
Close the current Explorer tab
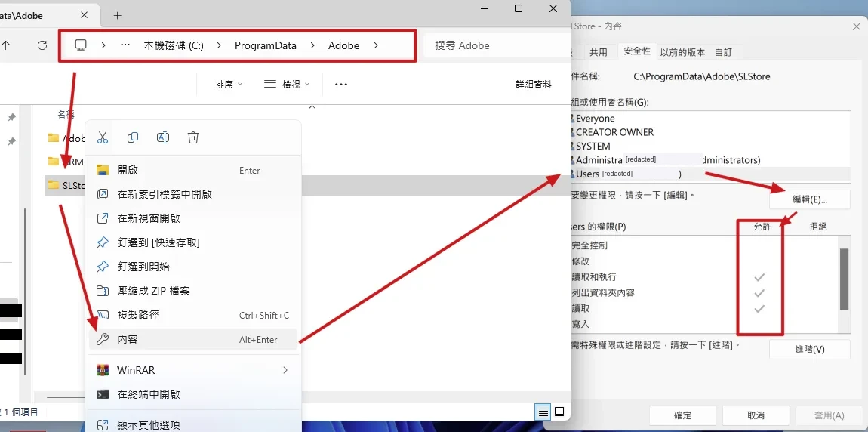[x=84, y=16]
